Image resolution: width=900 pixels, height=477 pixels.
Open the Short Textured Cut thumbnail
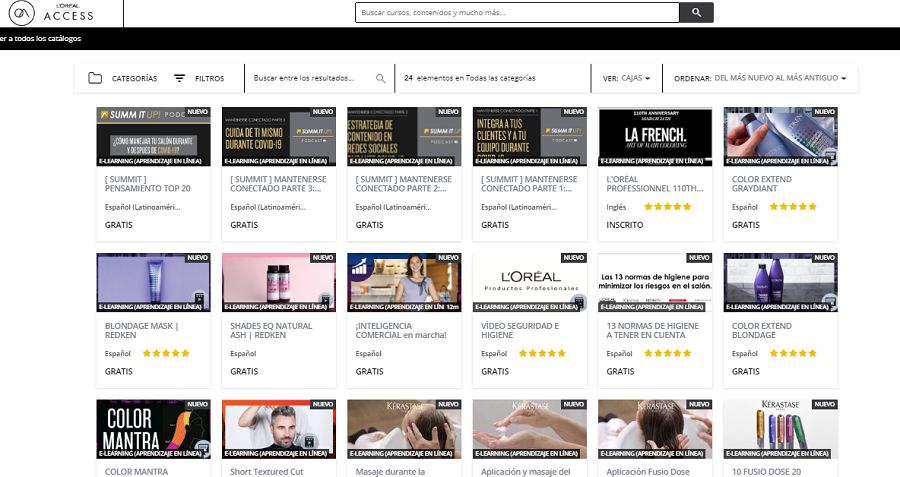[279, 429]
